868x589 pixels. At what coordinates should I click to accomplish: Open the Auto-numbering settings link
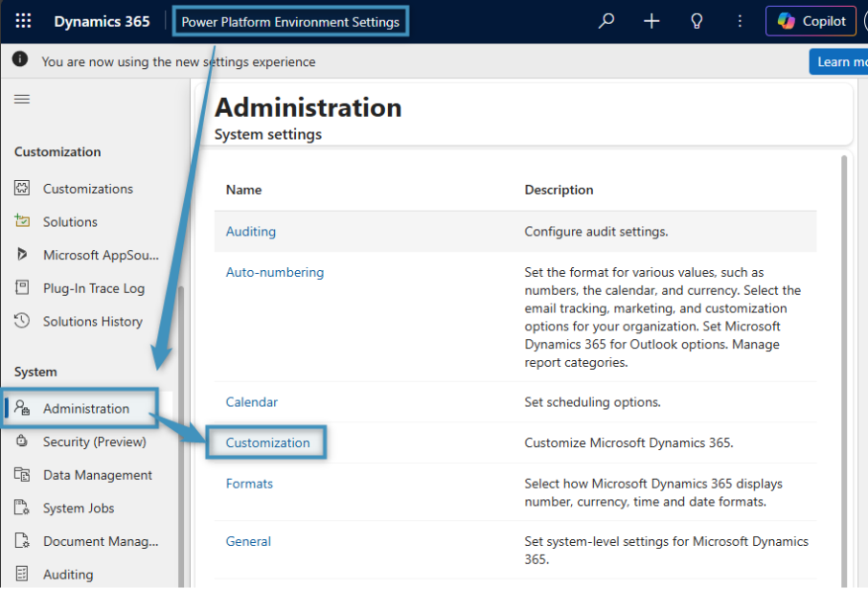coord(275,272)
